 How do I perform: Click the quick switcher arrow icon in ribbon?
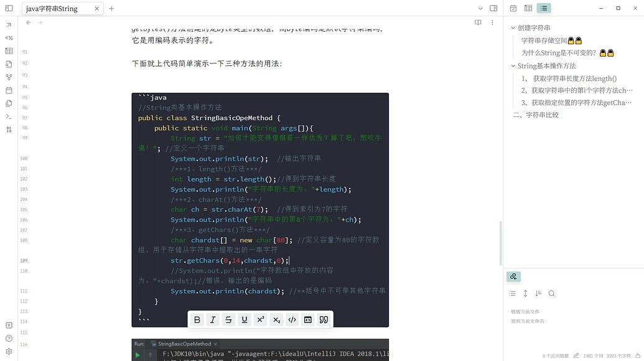tap(9, 25)
